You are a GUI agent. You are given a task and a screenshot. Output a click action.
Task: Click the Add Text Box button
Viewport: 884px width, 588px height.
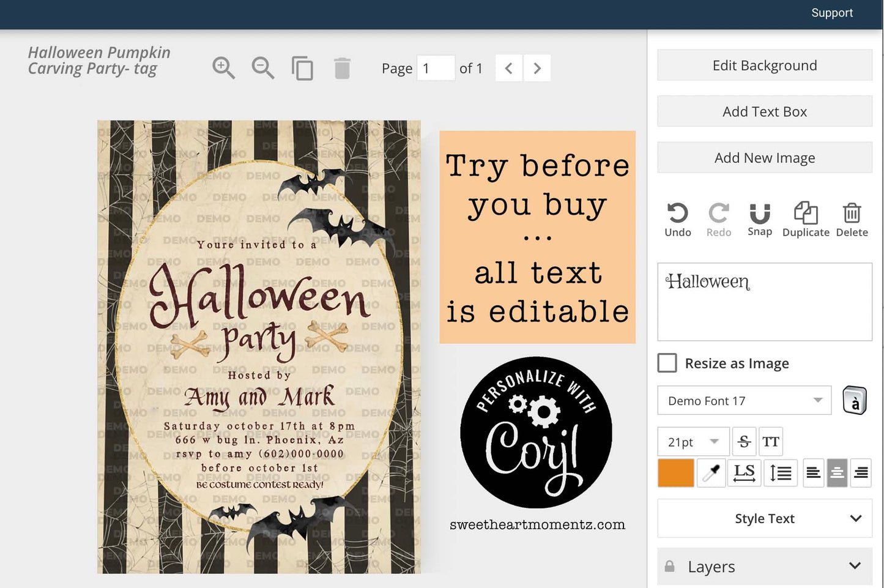765,111
